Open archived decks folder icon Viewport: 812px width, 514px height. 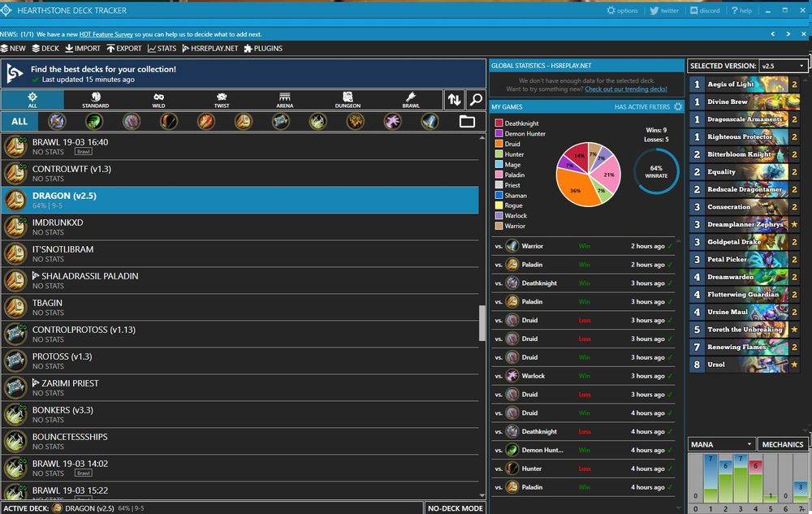tap(467, 122)
